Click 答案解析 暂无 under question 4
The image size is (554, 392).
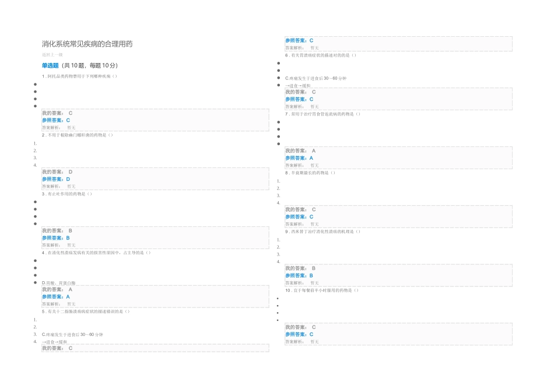[59, 304]
